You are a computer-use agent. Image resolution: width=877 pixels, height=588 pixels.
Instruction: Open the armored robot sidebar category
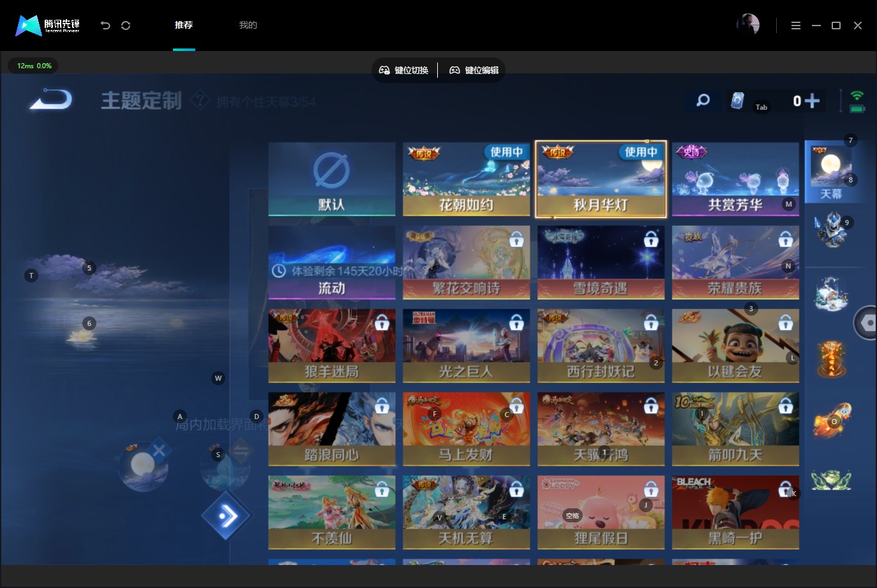(x=831, y=230)
